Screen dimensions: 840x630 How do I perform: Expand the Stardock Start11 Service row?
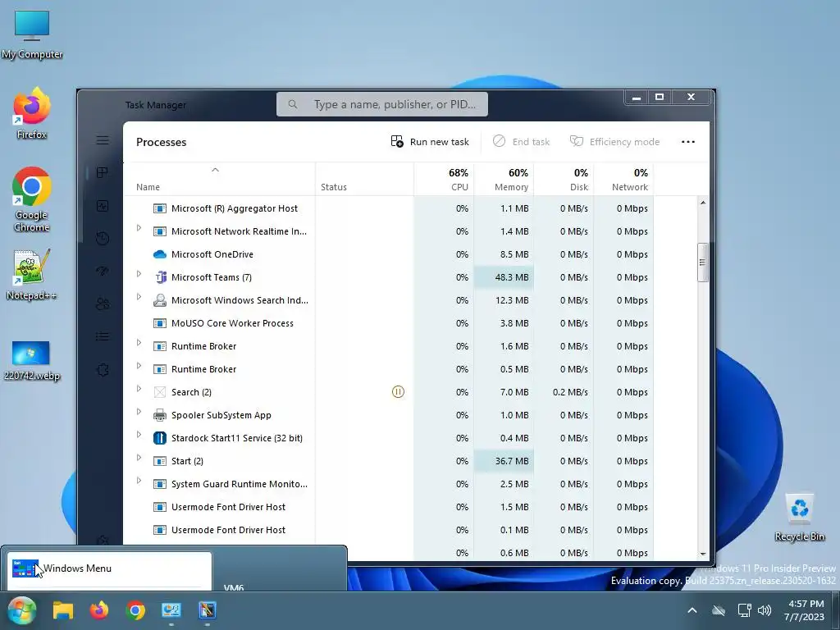coord(139,435)
